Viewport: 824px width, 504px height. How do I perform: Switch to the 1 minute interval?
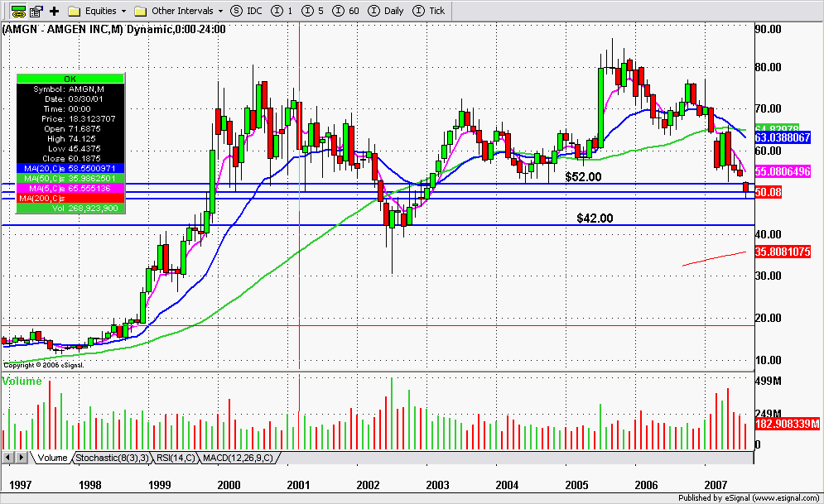[282, 11]
